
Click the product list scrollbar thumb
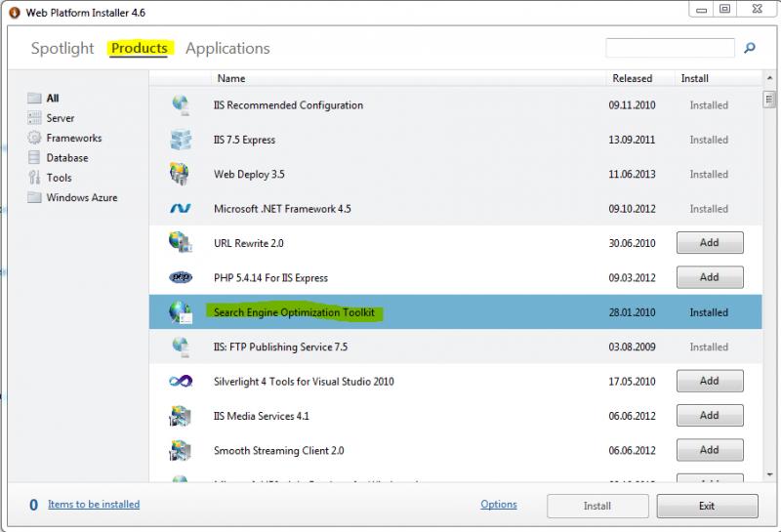pos(769,100)
